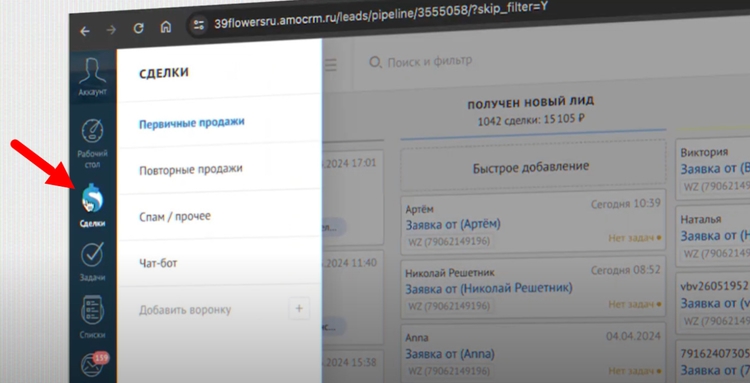Click WZ tag on the Anna card
The height and width of the screenshot is (383, 750).
coord(449,371)
